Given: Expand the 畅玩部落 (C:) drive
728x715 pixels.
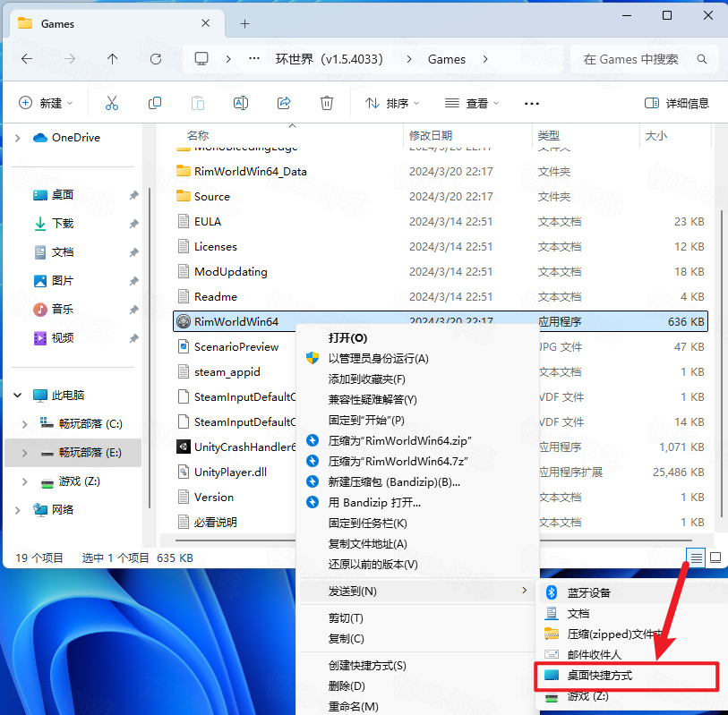Looking at the screenshot, I should 24,424.
